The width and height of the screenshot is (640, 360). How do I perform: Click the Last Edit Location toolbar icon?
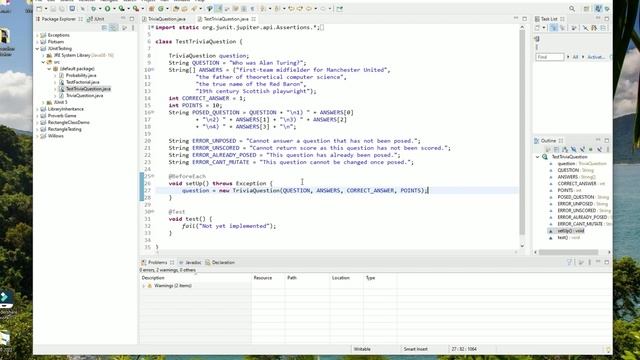291,8
